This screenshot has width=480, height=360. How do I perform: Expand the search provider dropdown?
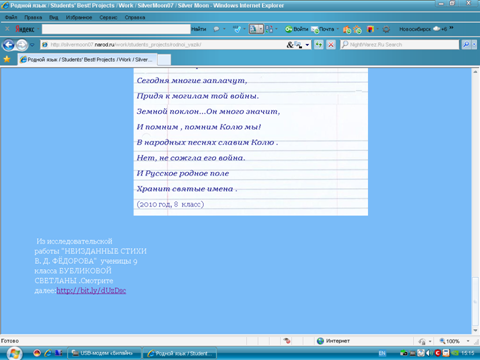474,45
